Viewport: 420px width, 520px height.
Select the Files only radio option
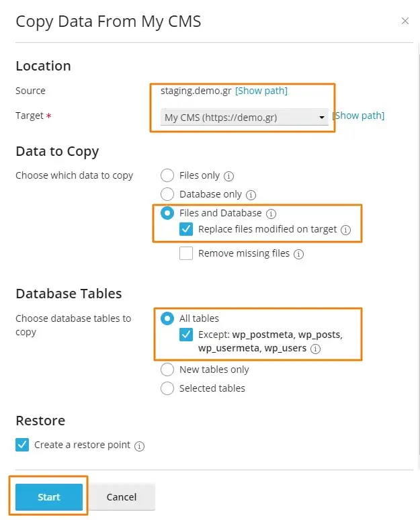(x=167, y=175)
